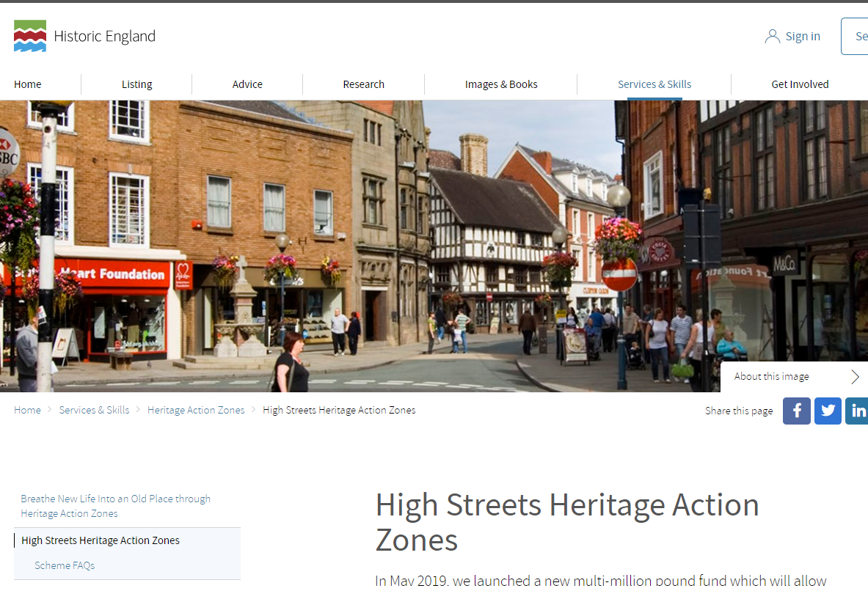Open the Advice navigation menu
The image size is (868, 591).
tap(247, 84)
